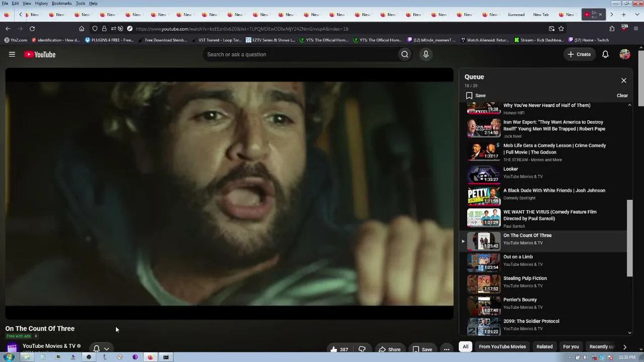This screenshot has height=362, width=644.
Task: Like the video (387 likes)
Action: coord(339,349)
